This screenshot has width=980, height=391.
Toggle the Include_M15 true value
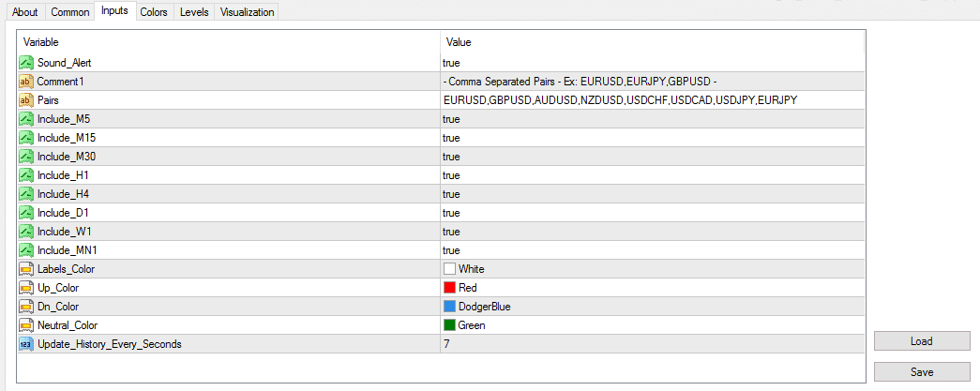[451, 138]
